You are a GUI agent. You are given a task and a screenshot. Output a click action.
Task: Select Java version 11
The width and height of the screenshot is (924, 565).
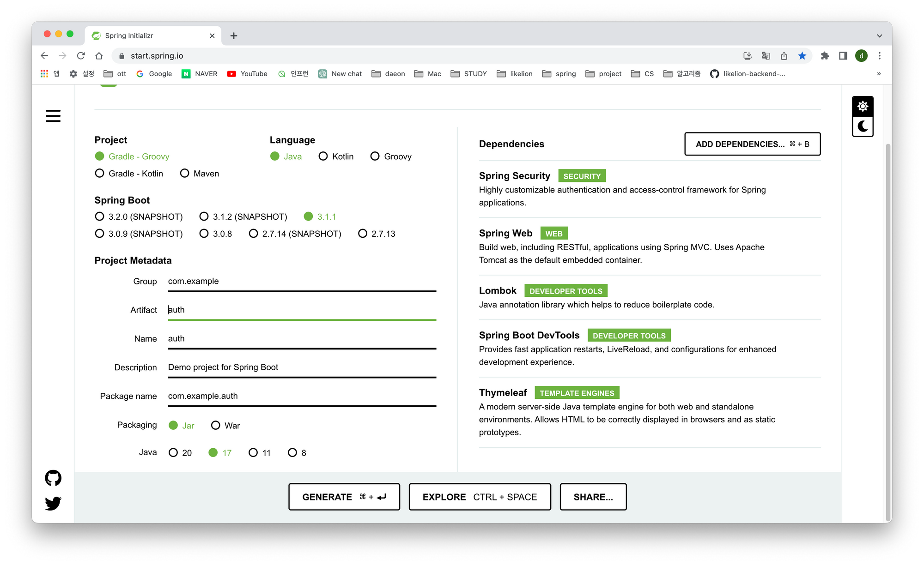click(260, 453)
